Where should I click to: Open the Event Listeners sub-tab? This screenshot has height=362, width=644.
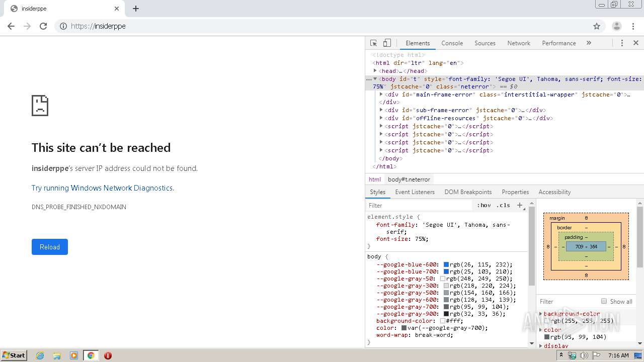click(415, 192)
